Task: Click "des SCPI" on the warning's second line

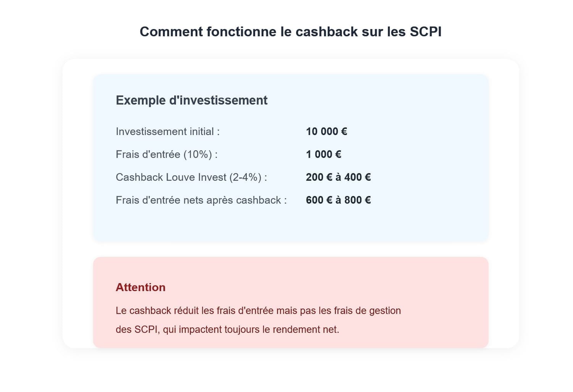Action: pos(136,329)
